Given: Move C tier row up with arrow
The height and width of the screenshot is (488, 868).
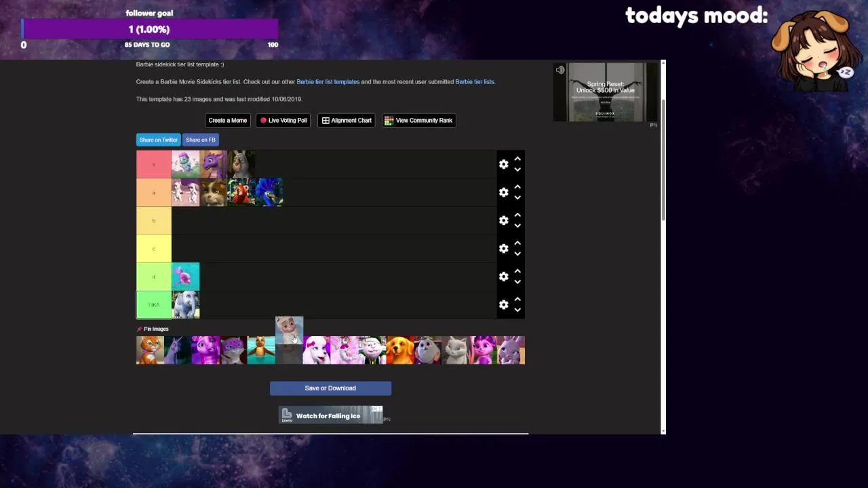Looking at the screenshot, I should click(517, 243).
